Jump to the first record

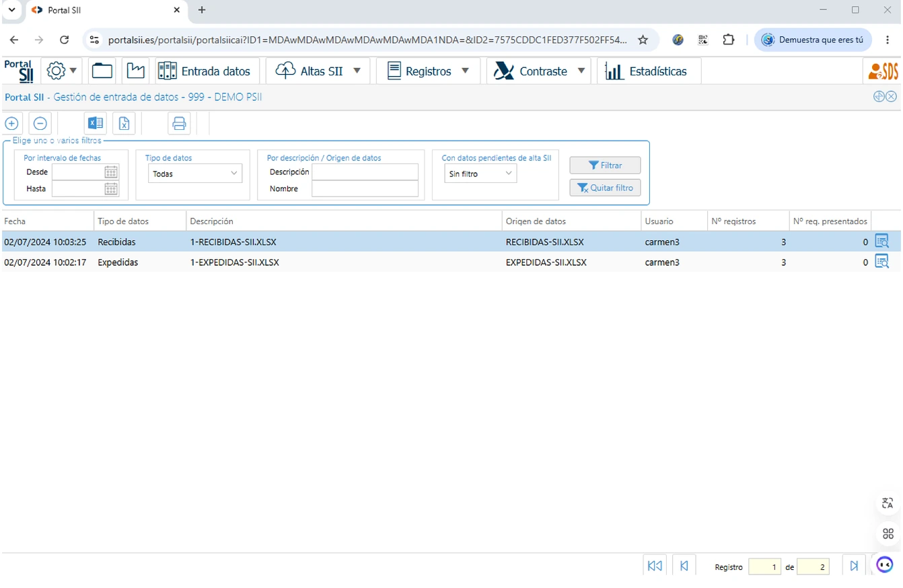tap(655, 566)
